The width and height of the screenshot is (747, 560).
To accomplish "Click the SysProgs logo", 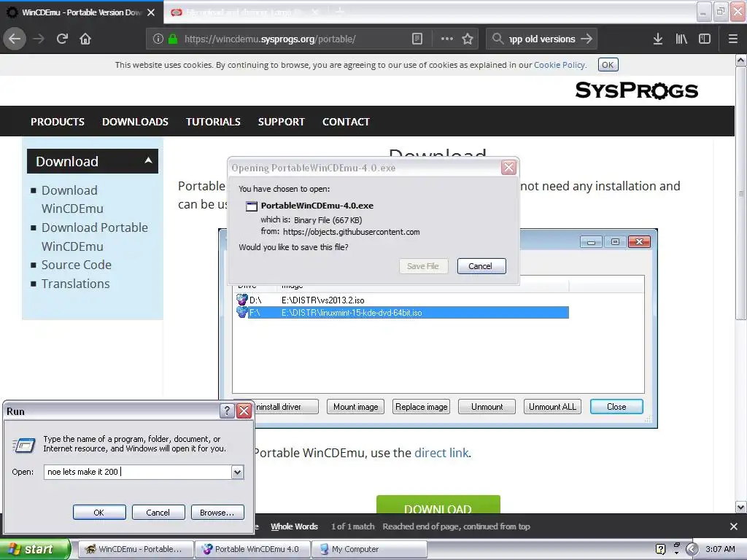I will 636,90.
